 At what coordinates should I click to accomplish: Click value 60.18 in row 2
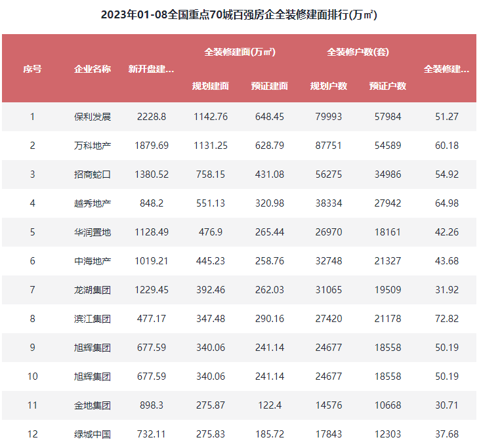point(447,146)
